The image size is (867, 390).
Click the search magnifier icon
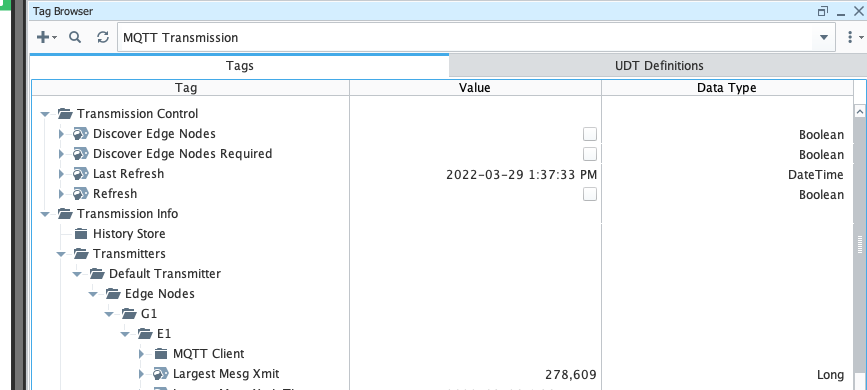pos(75,37)
